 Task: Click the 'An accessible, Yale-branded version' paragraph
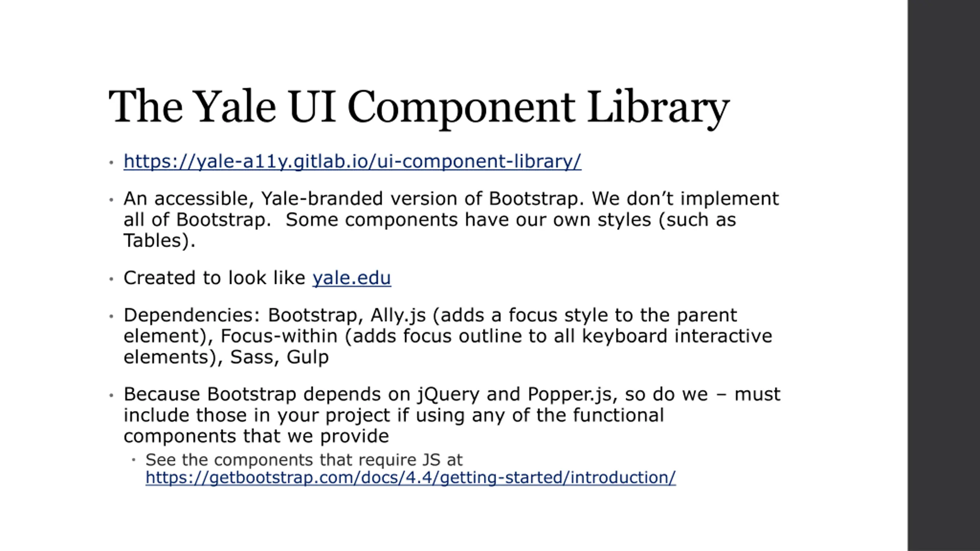451,199
